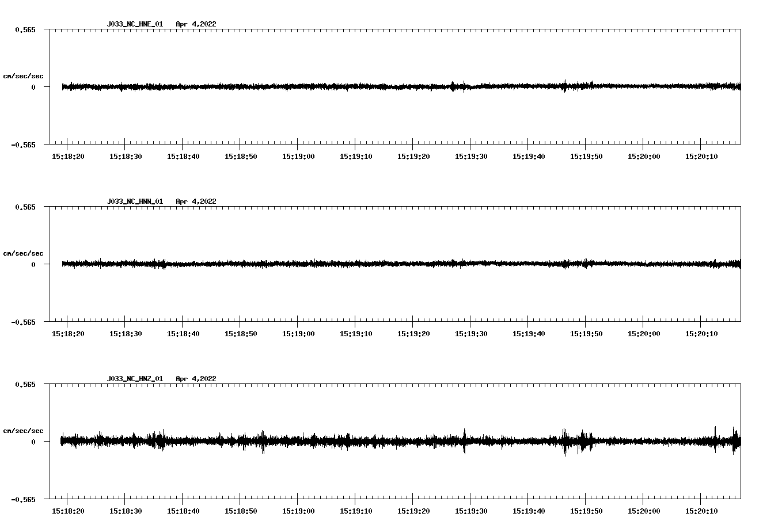Screen dimensions: 782x532
Task: Select 15:18:20 time label under HNN plot
Action: click(x=68, y=333)
